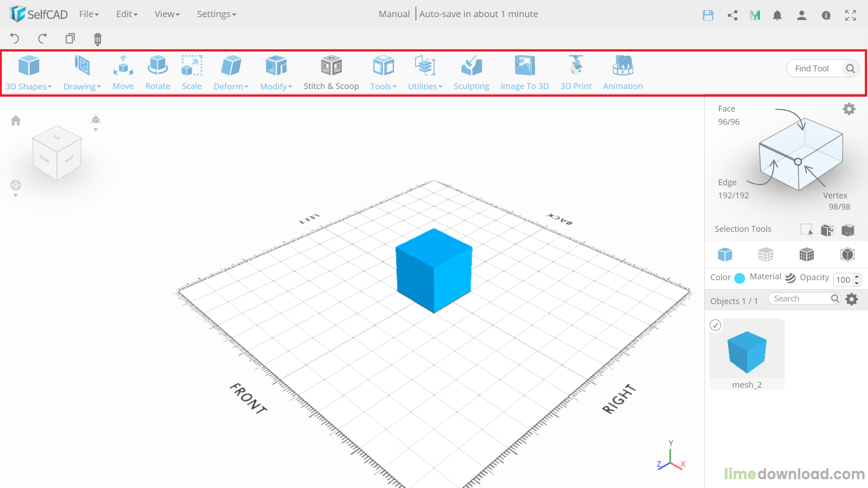Open the Settings menu
Viewport: 868px width, 488px height.
(217, 14)
